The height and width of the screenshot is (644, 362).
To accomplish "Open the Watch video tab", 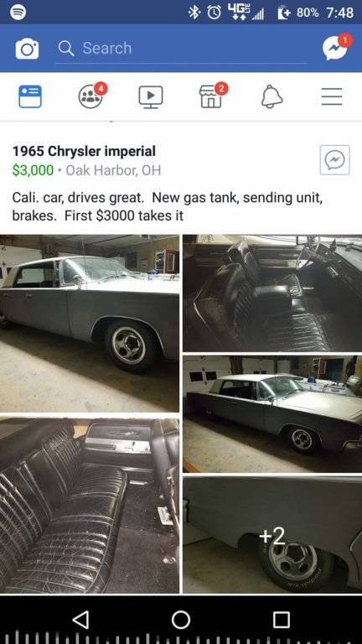I will tap(151, 97).
